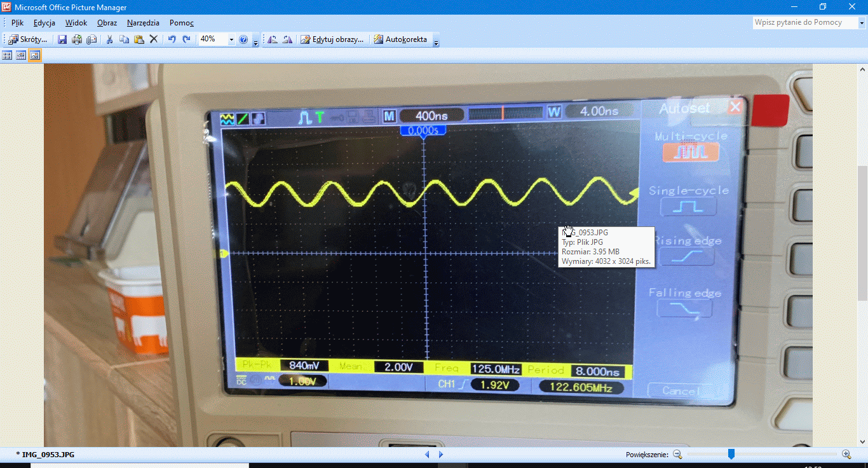868x468 pixels.
Task: Rotate image left using toolbar icon
Action: pyautogui.click(x=273, y=39)
